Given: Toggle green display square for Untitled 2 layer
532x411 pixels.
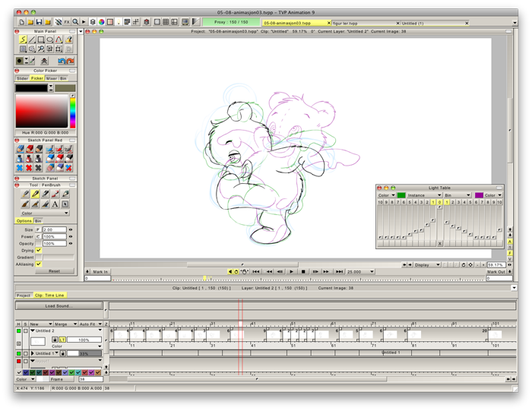Looking at the screenshot, I should tap(19, 330).
